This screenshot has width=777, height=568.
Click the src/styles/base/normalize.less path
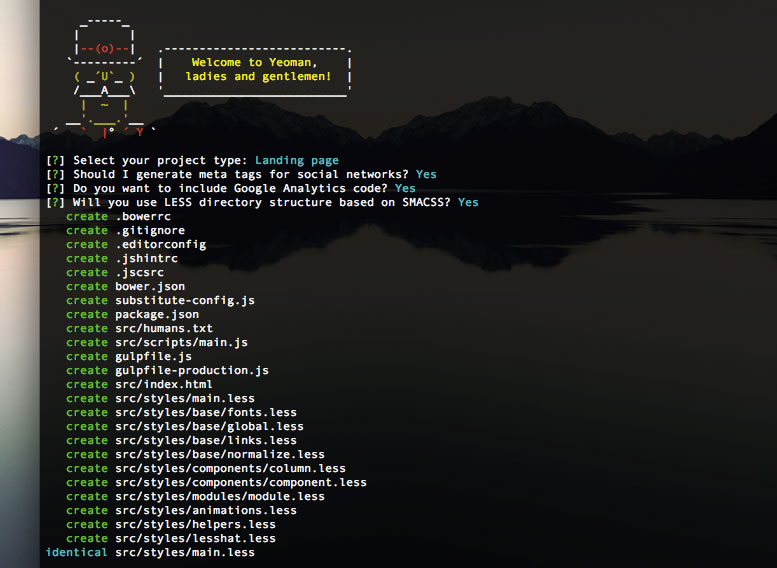click(220, 454)
